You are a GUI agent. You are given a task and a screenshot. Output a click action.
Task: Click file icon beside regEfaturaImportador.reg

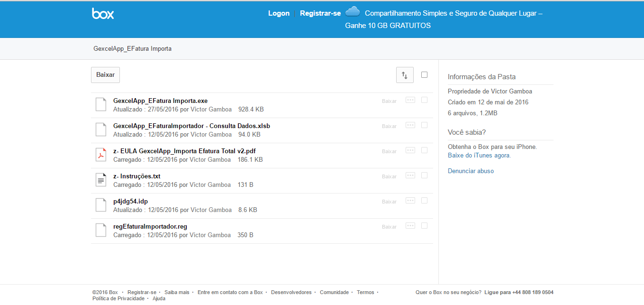[101, 230]
